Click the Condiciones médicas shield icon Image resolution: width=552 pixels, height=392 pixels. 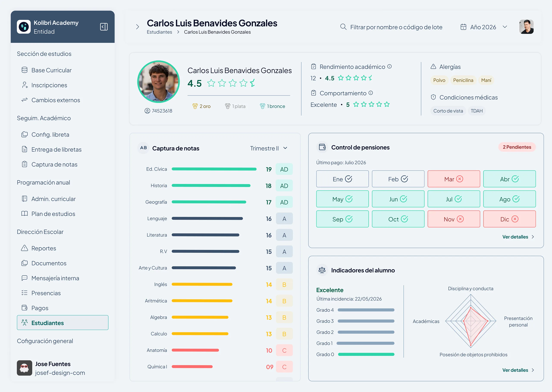[433, 97]
